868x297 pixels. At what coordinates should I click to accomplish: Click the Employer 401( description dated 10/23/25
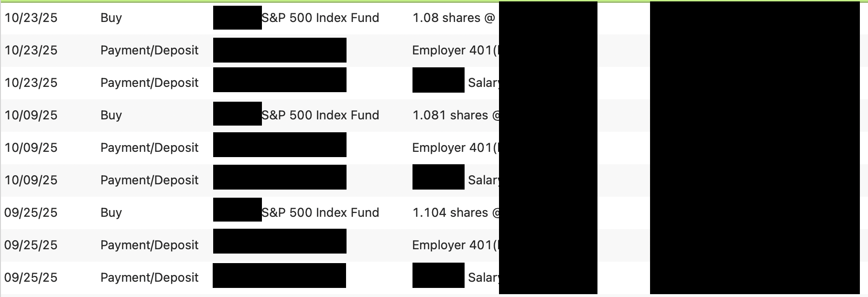coord(456,50)
